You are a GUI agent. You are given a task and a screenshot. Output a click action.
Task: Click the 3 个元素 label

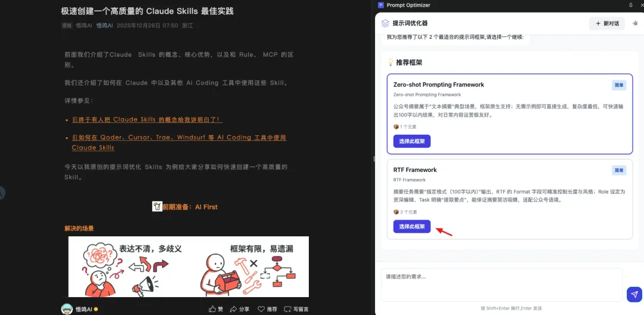408,212
